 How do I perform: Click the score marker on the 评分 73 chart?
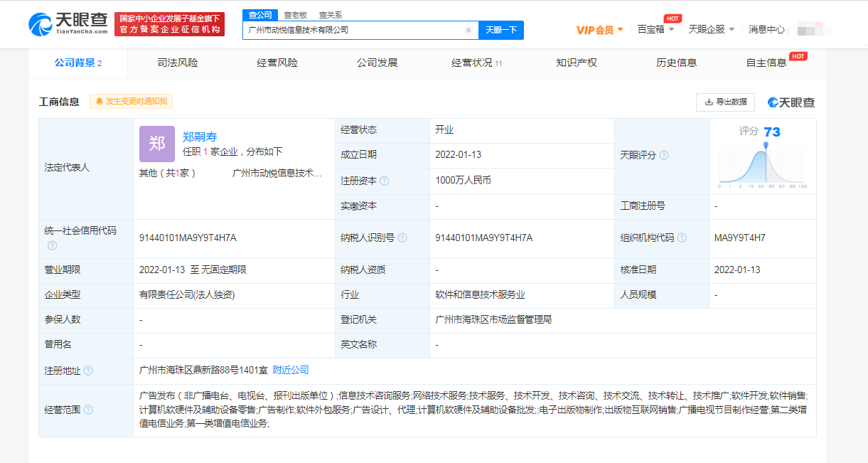(x=766, y=146)
